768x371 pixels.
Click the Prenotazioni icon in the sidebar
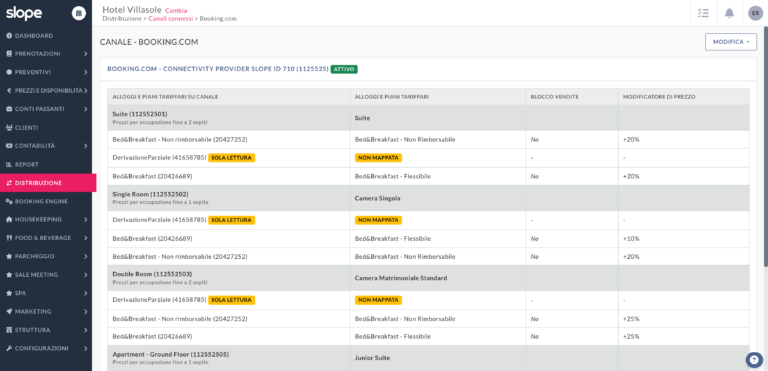(9, 54)
